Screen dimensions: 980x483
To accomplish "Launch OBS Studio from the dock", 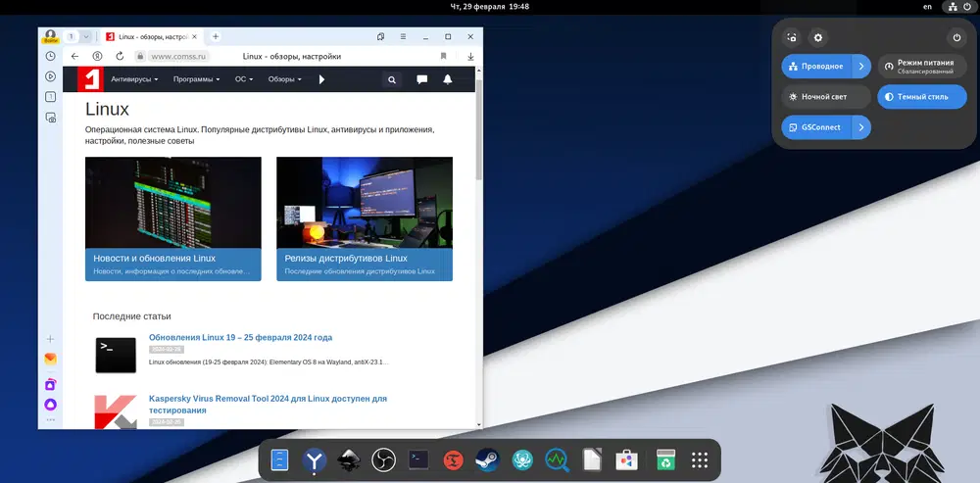I will tap(383, 459).
